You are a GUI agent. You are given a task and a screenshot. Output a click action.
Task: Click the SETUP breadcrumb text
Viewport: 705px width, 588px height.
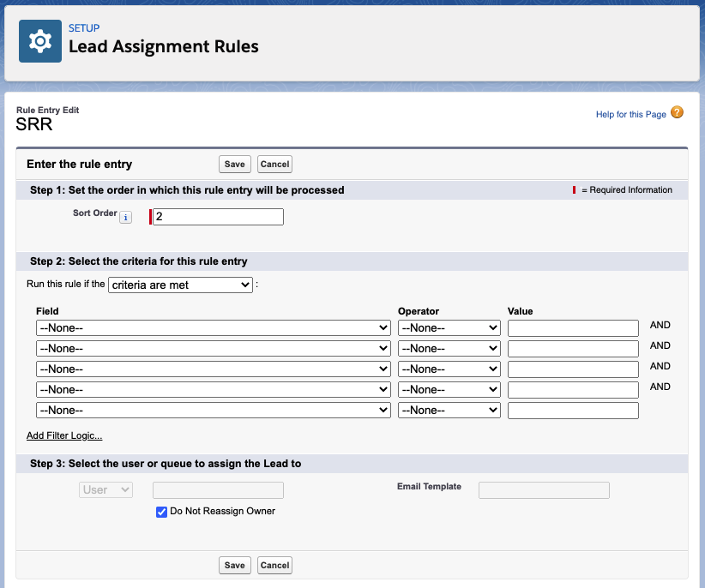[84, 27]
